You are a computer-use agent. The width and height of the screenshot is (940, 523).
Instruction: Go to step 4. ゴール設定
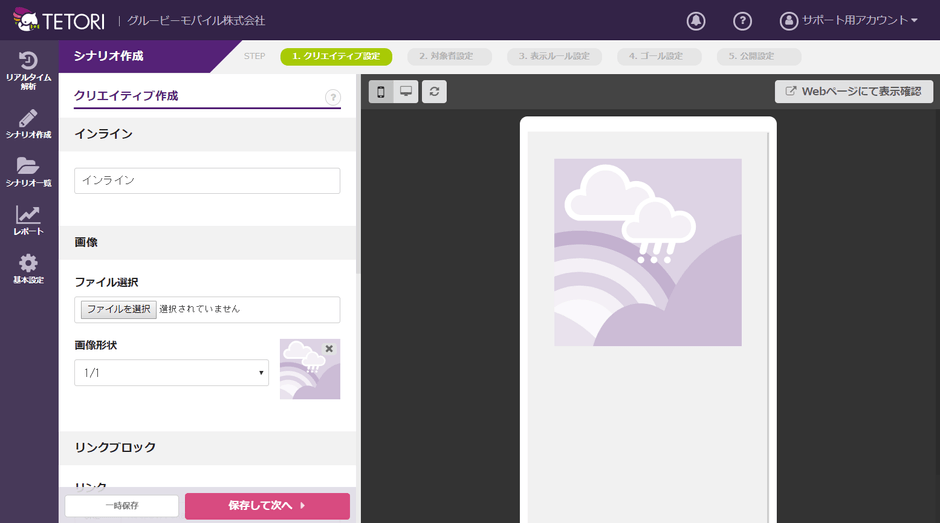(658, 56)
